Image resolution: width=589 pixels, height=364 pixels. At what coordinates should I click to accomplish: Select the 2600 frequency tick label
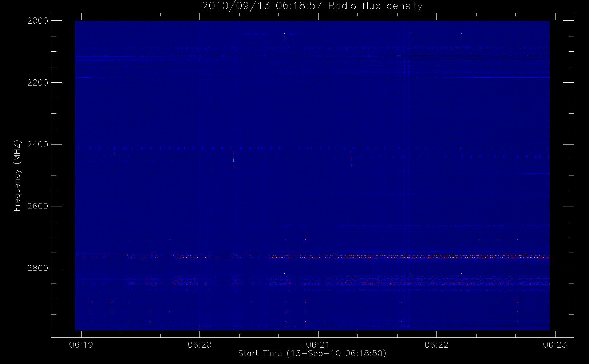[38, 206]
